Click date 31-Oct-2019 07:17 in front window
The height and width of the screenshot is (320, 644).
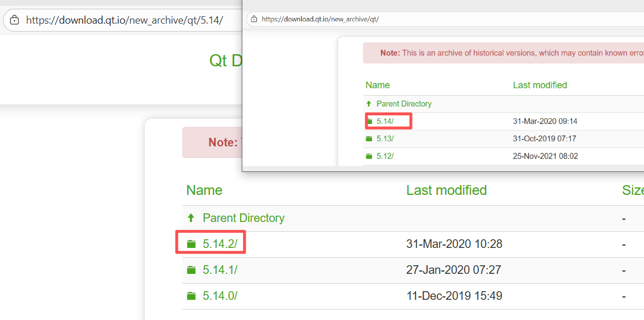pos(544,138)
